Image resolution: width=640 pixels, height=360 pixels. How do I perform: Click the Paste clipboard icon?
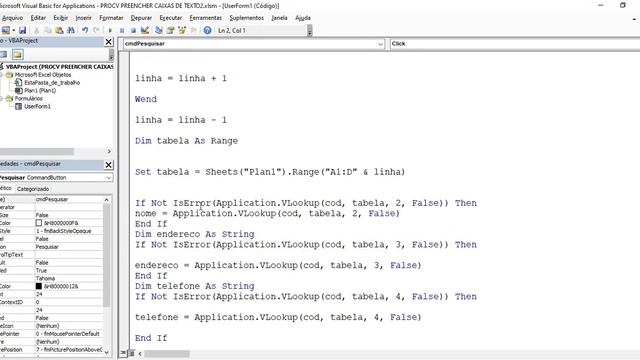click(60, 30)
